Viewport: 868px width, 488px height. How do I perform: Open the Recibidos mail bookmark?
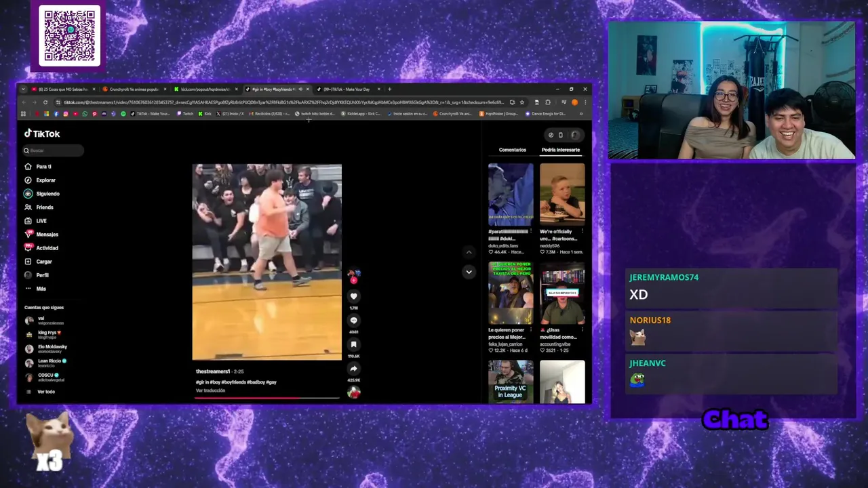point(269,114)
